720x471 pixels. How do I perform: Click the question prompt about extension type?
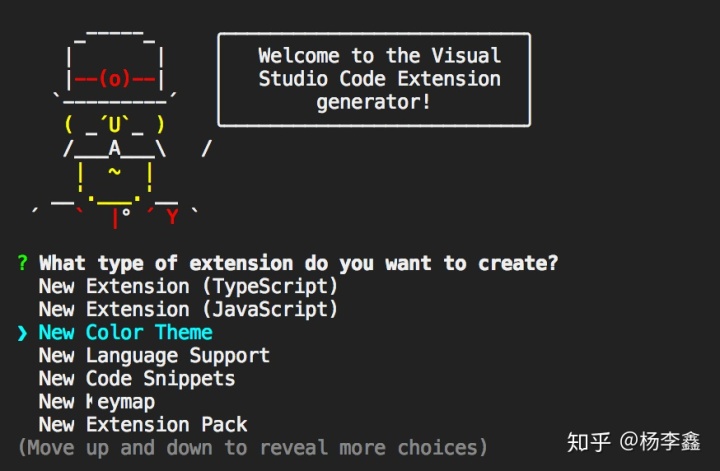coord(298,264)
